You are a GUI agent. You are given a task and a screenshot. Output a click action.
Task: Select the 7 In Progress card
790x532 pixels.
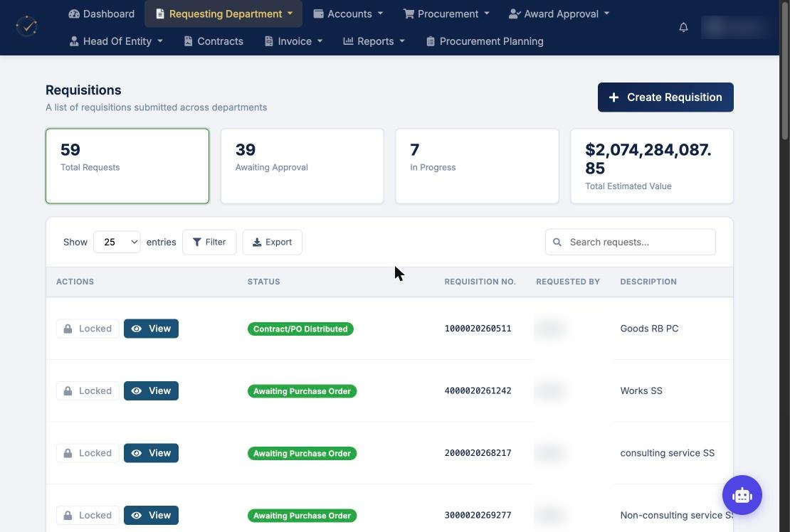click(x=477, y=166)
